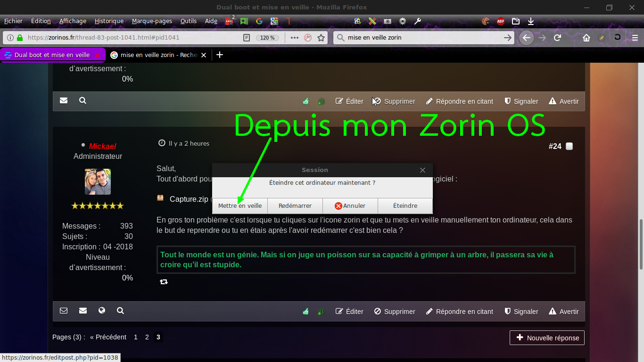This screenshot has height=362, width=644.
Task: Click the bookmark star in the address bar
Action: 321,38
